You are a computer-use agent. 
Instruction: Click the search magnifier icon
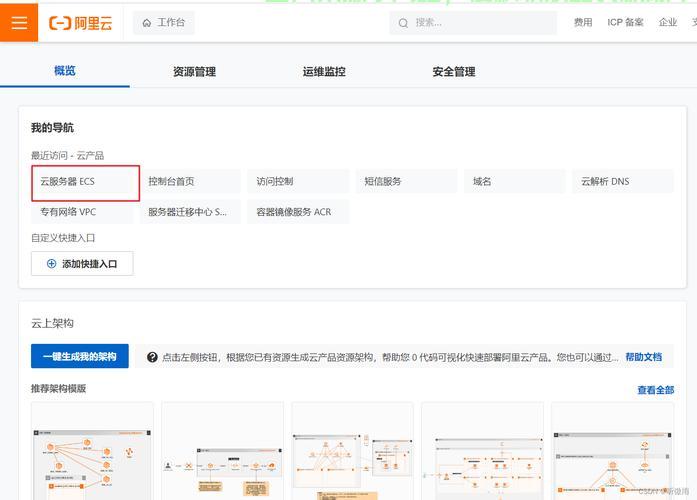403,23
